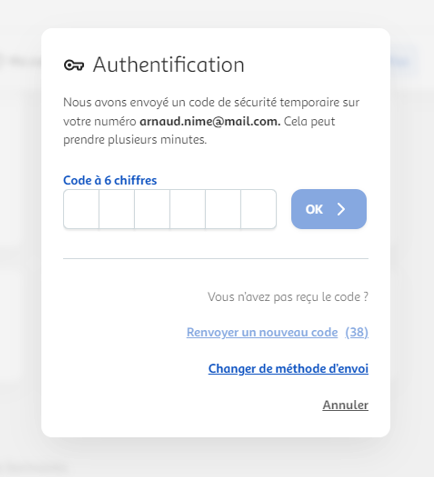
Task: Cancel authentication via Annuler link
Action: point(345,405)
